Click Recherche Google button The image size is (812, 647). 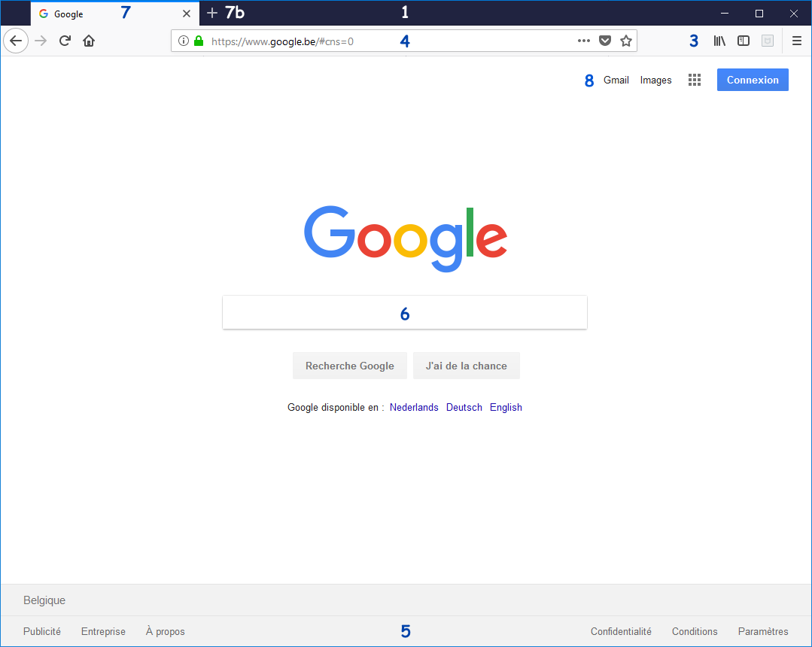click(349, 366)
